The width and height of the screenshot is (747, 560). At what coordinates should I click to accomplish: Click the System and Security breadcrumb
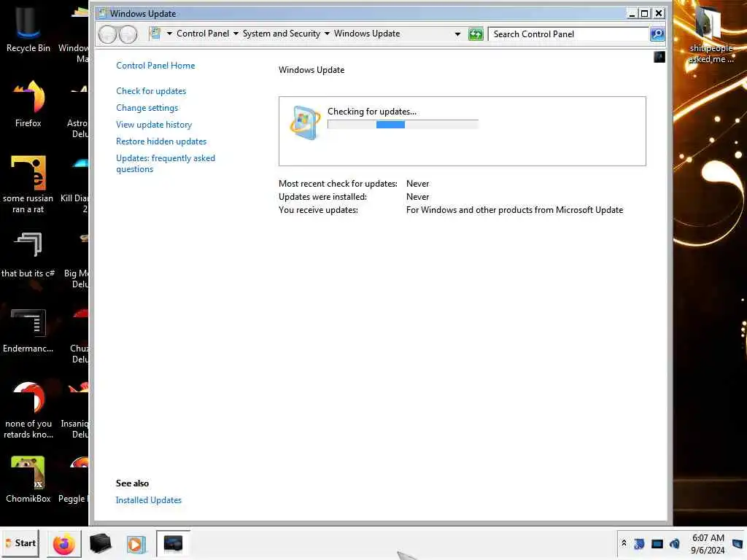click(281, 34)
